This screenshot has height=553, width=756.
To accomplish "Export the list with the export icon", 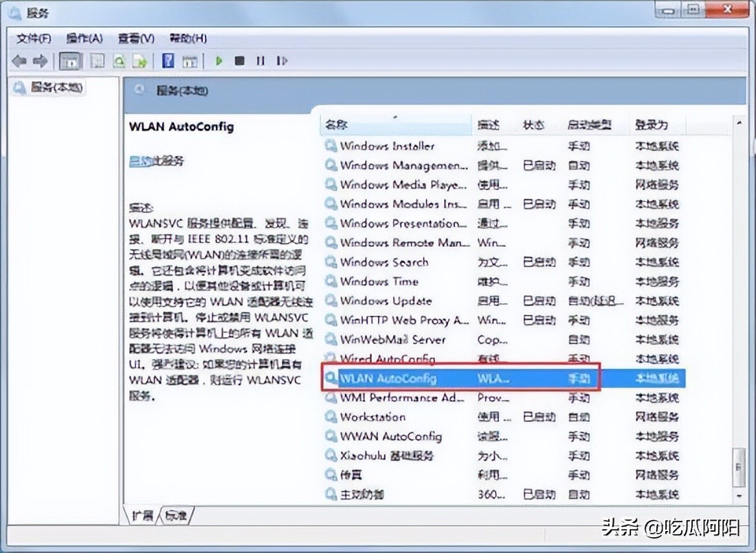I will pyautogui.click(x=139, y=61).
